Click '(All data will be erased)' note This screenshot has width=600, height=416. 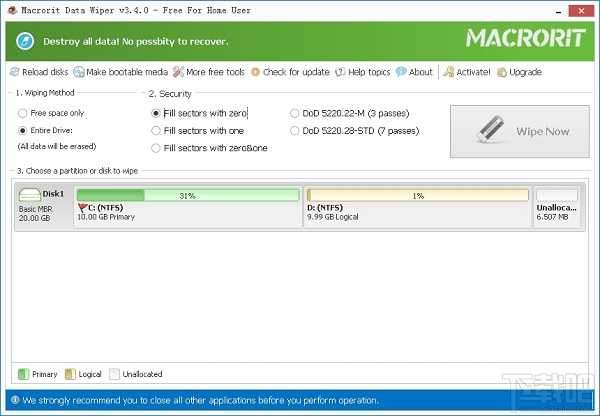(57, 147)
